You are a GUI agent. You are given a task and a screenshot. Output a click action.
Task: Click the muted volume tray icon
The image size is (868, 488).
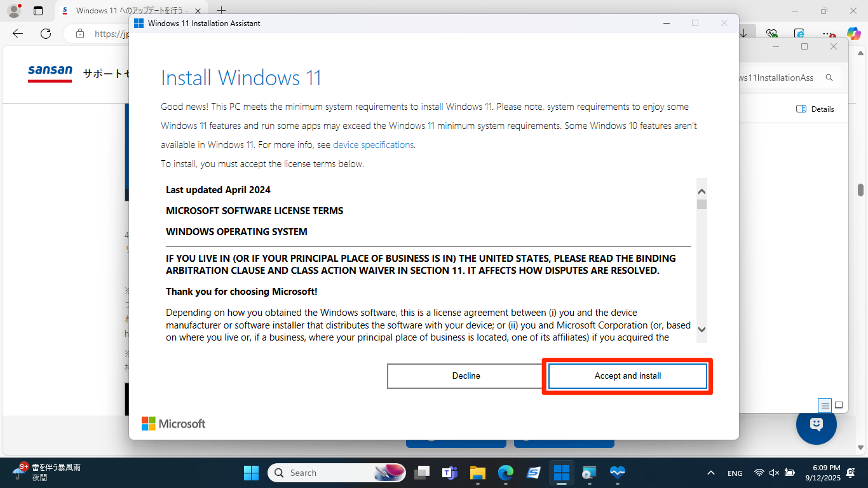click(x=774, y=473)
